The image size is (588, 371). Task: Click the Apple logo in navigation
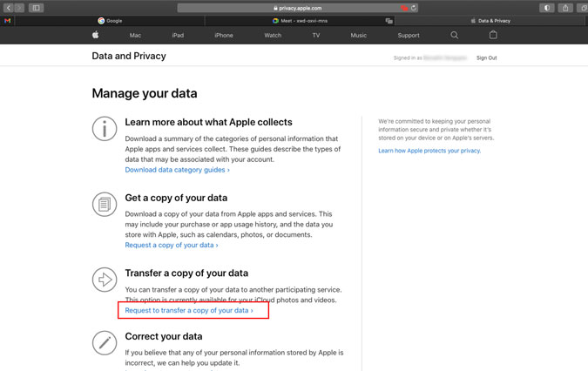point(96,35)
